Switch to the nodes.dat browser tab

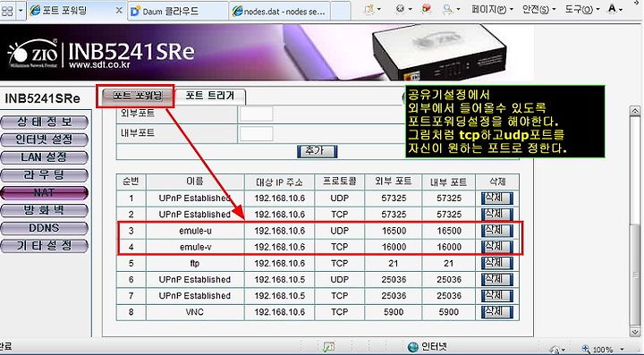point(279,11)
